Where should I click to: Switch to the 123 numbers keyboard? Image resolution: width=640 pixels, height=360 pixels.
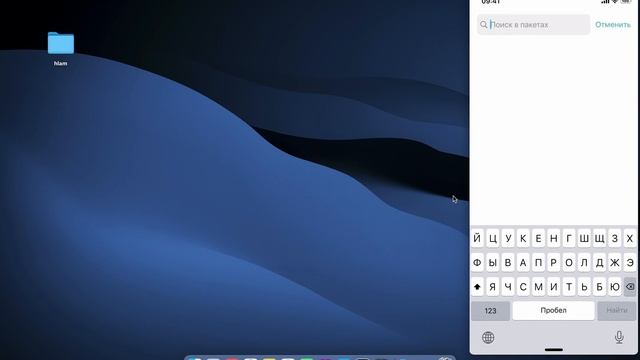[490, 311]
